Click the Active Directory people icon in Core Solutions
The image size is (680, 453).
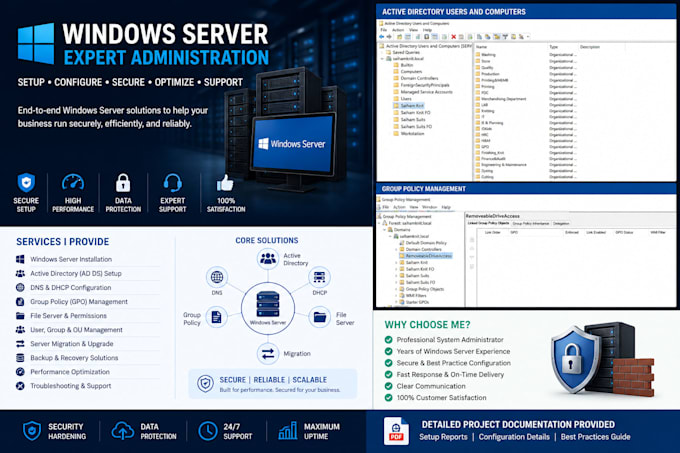coord(268,259)
